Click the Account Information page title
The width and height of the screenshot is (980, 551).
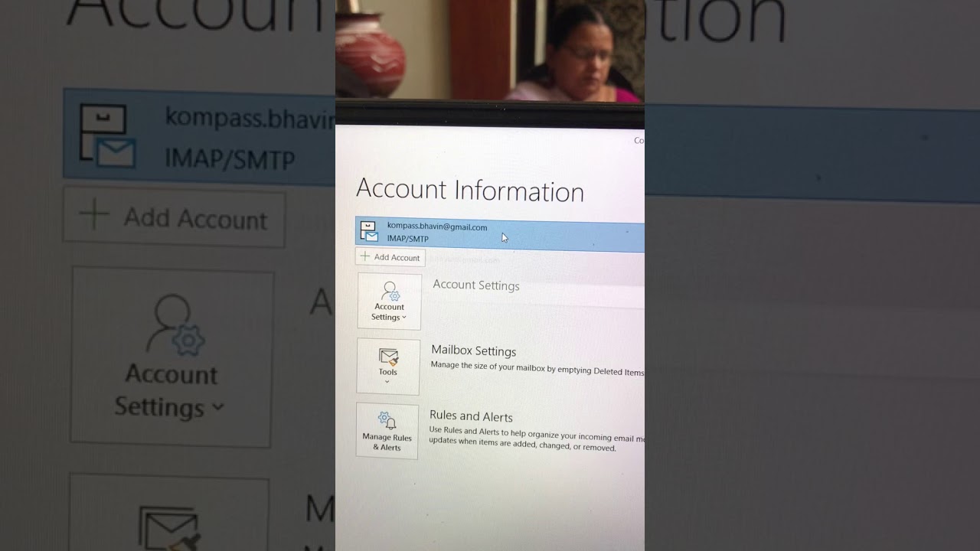470,190
